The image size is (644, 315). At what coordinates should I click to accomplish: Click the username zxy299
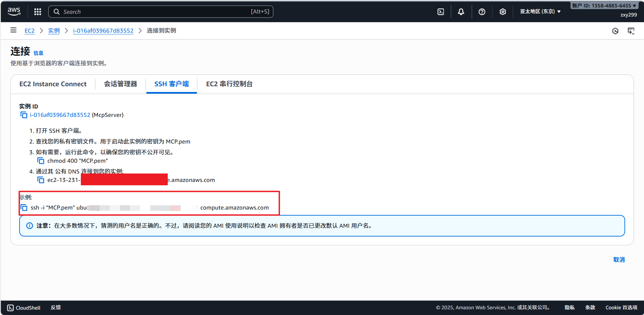[x=629, y=15]
